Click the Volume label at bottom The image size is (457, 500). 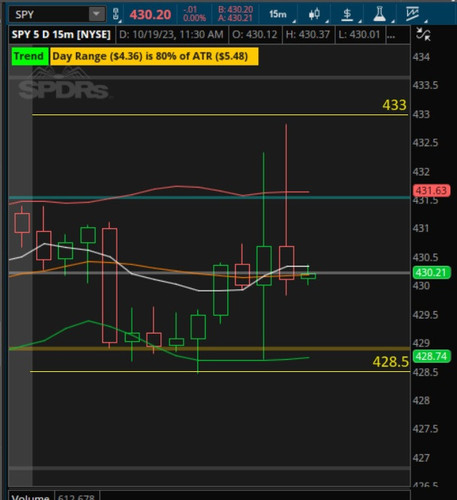(x=31, y=497)
